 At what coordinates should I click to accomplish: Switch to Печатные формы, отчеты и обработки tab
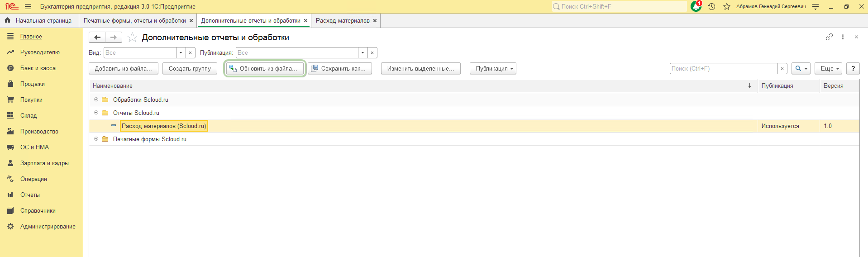(135, 21)
